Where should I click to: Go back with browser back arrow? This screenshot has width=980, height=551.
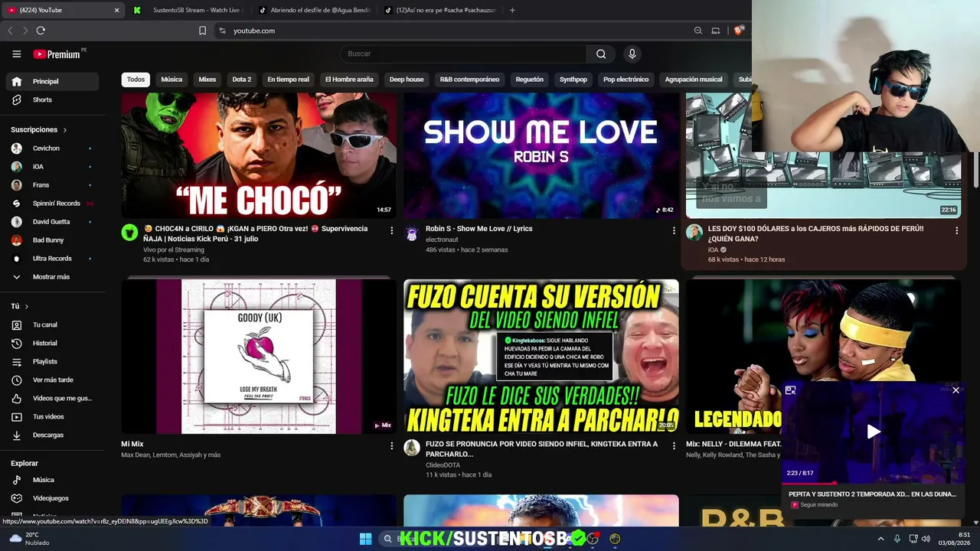coord(10,31)
